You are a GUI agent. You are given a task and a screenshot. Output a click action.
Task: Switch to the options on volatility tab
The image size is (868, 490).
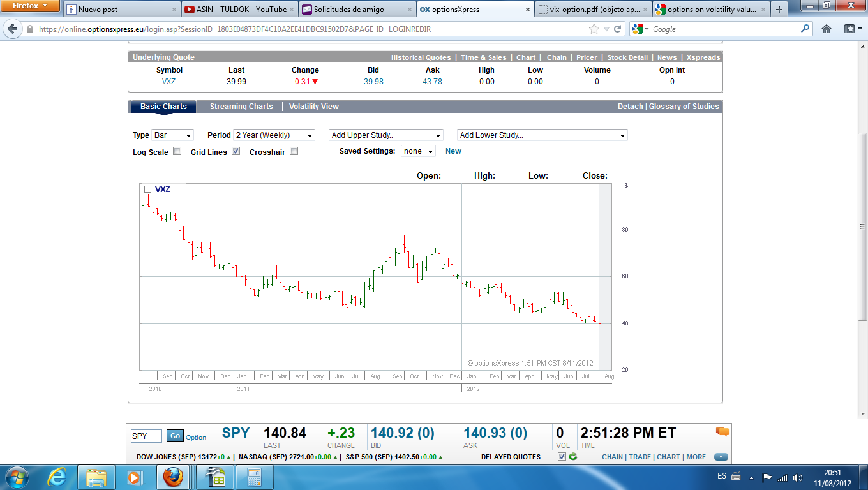tap(710, 10)
